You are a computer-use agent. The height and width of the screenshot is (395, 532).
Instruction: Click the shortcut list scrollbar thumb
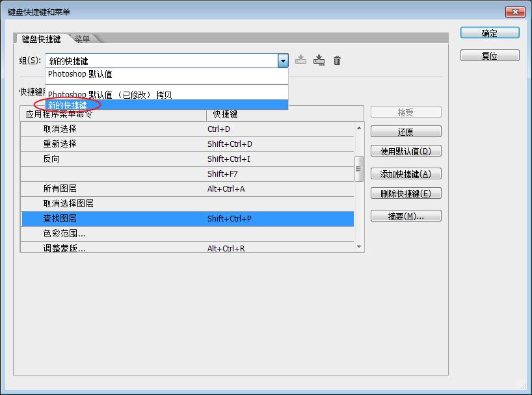359,169
